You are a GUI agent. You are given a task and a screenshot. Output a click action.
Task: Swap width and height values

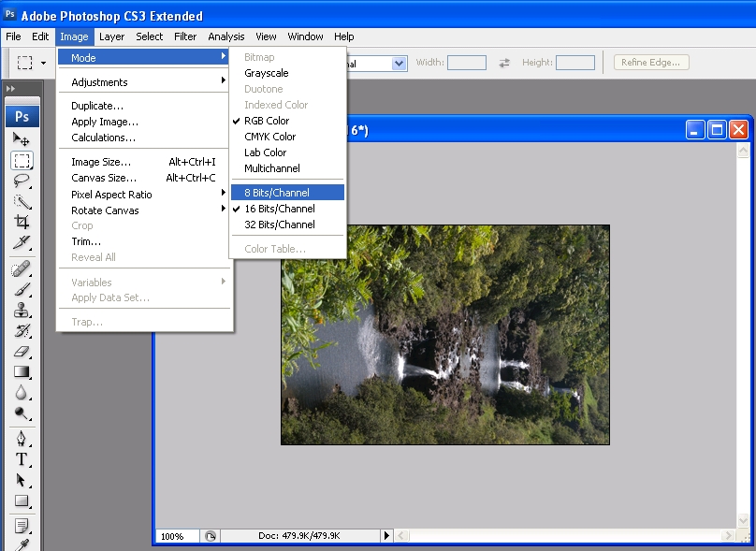(x=504, y=63)
